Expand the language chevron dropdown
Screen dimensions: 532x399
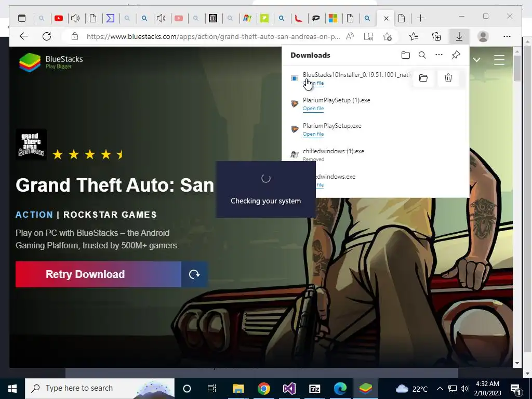pos(476,60)
